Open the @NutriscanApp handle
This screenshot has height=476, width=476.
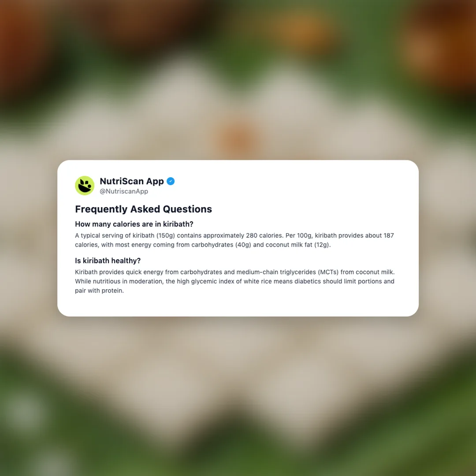pos(124,191)
